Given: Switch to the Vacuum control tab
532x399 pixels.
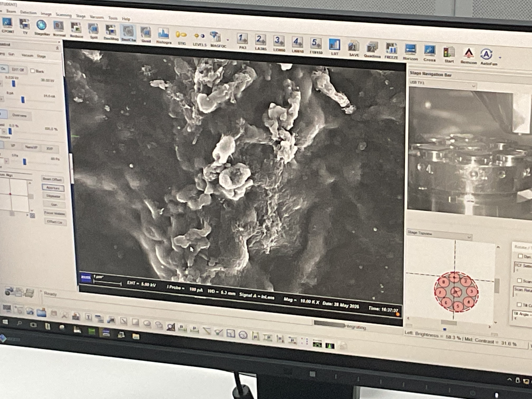Looking at the screenshot, I should (27, 55).
